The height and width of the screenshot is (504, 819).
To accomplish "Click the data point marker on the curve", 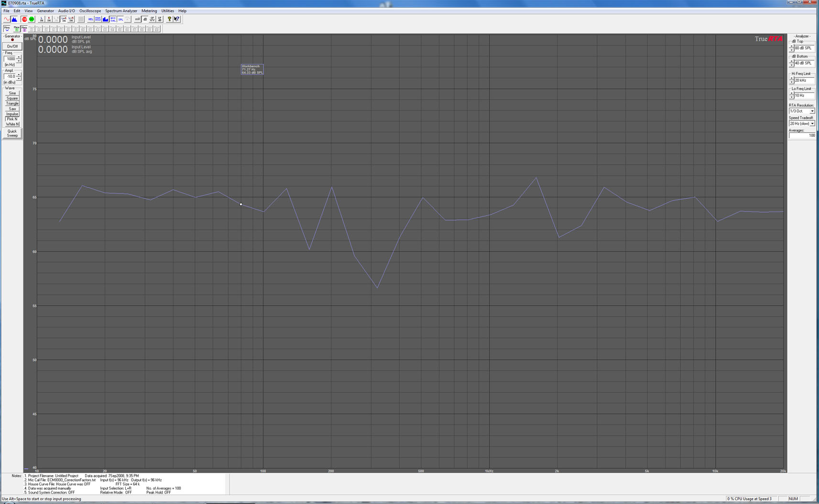I will click(241, 204).
